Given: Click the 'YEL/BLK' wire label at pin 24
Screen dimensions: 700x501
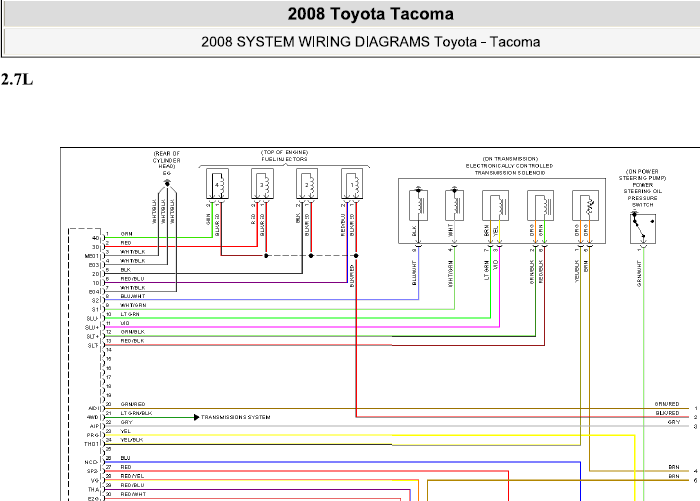Looking at the screenshot, I should tap(132, 440).
